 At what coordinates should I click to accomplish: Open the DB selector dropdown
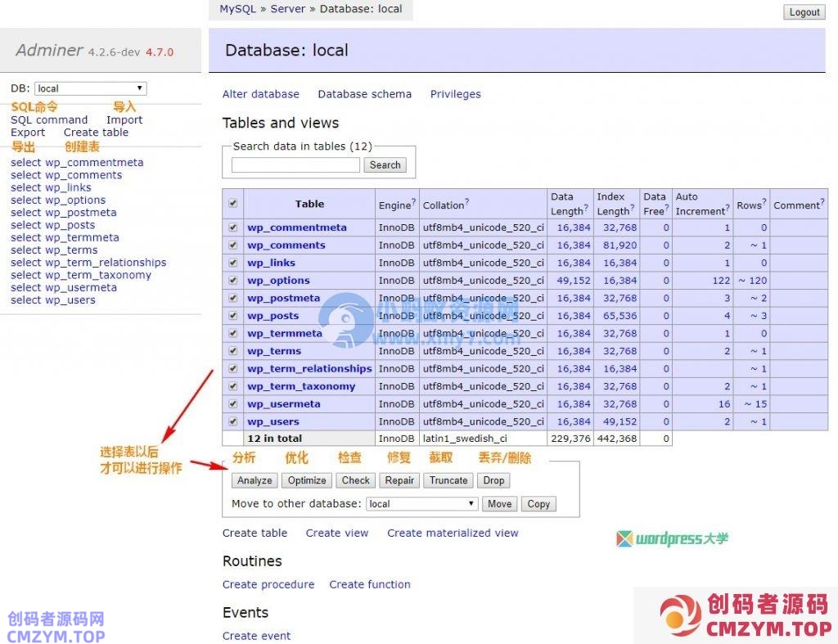click(90, 88)
